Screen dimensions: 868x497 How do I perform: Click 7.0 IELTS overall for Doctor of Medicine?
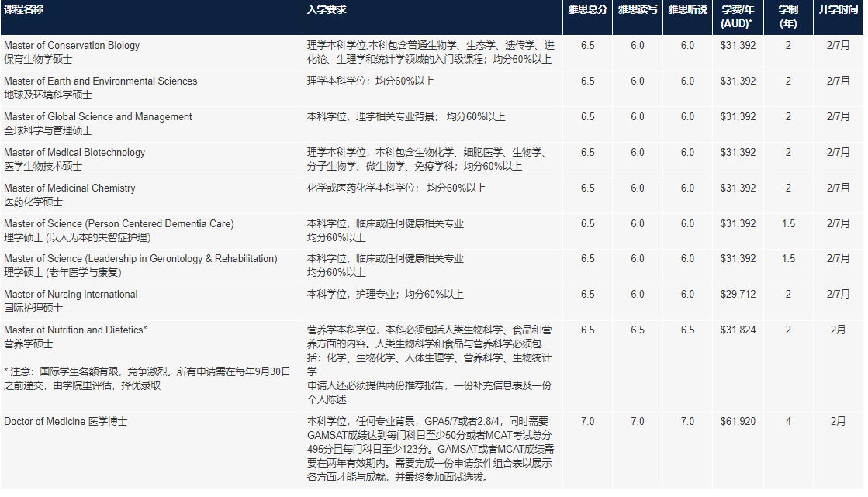pyautogui.click(x=587, y=422)
